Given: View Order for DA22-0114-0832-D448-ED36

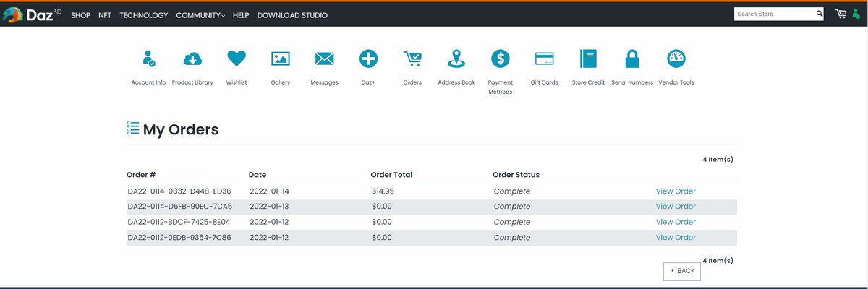Looking at the screenshot, I should pyautogui.click(x=676, y=191).
